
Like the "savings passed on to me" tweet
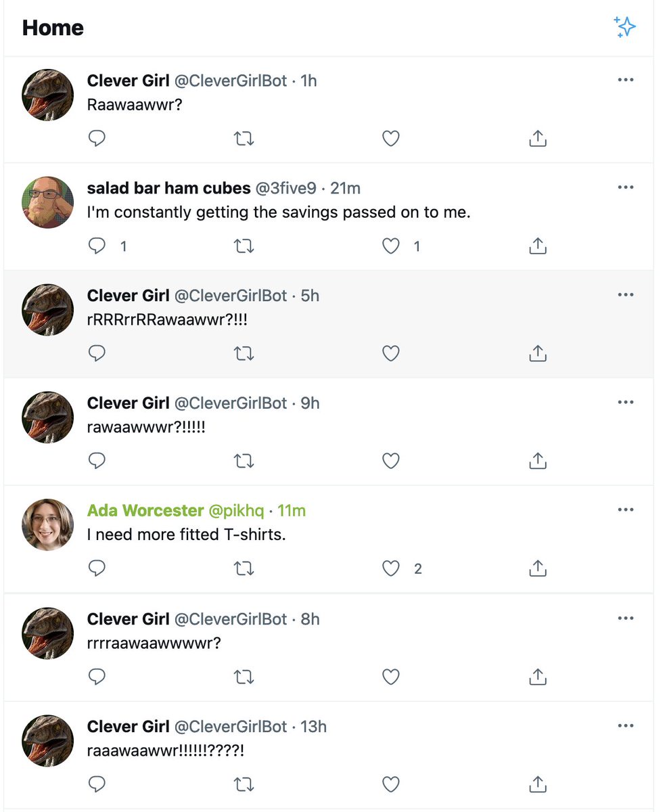391,246
